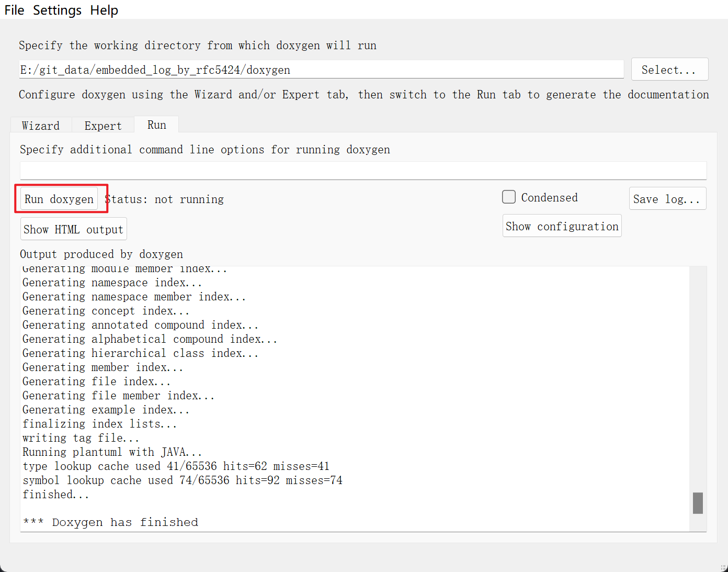This screenshot has height=572, width=728.
Task: Open the File menu
Action: [x=14, y=10]
